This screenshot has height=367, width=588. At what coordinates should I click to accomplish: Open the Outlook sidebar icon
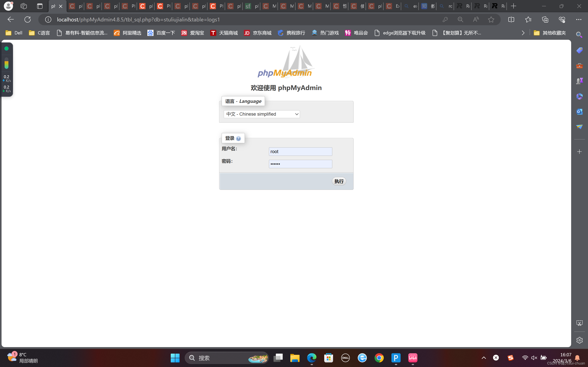coord(580,112)
